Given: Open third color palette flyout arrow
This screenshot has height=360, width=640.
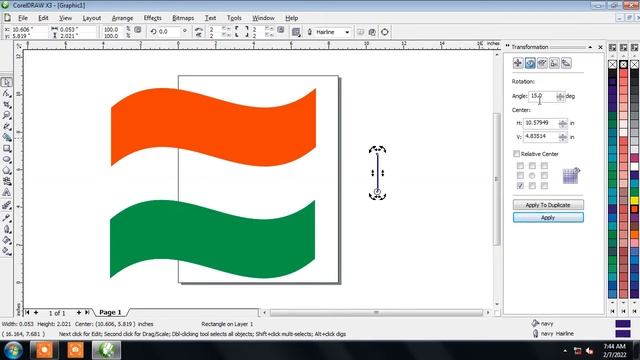Looking at the screenshot, I should pyautogui.click(x=635, y=48).
